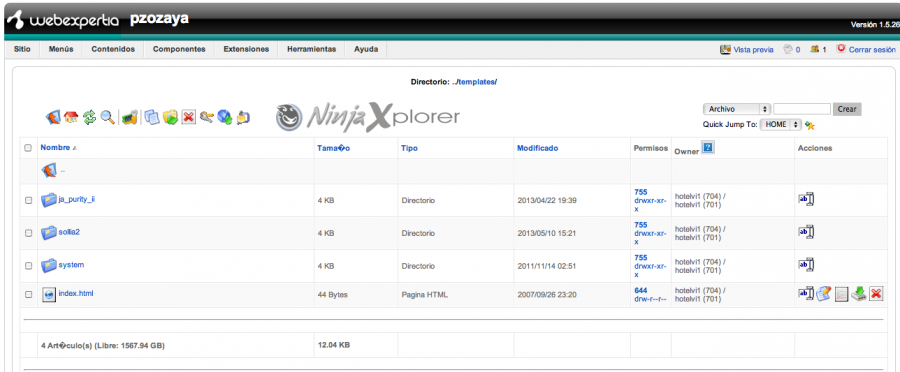Viewport: 900px width, 372px height.
Task: Click the '2013/05/10 15:21' modified date
Action: [x=546, y=234]
